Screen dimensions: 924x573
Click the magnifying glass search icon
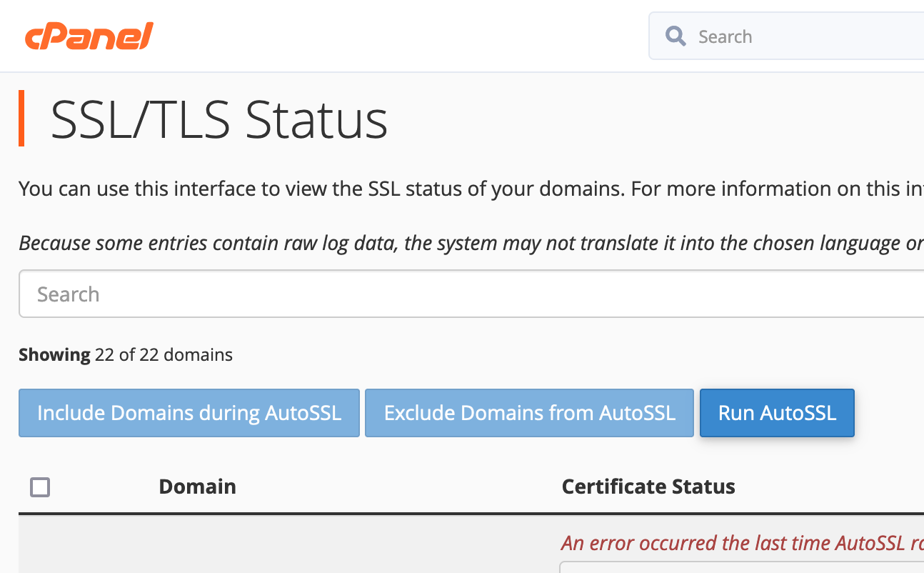point(675,36)
